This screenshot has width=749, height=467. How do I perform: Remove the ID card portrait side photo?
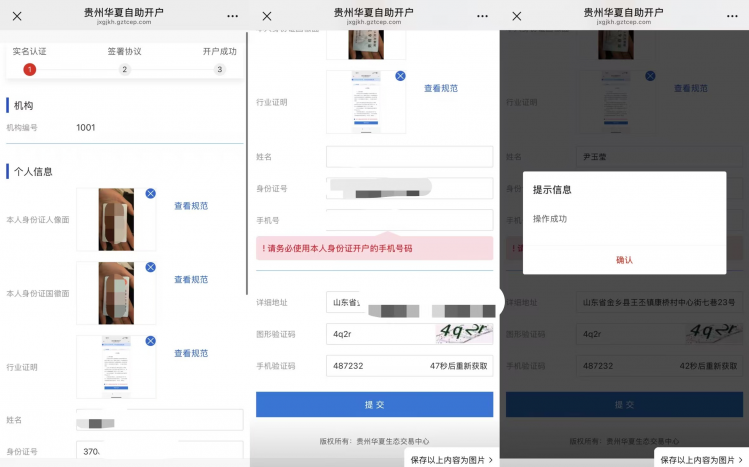(x=150, y=193)
